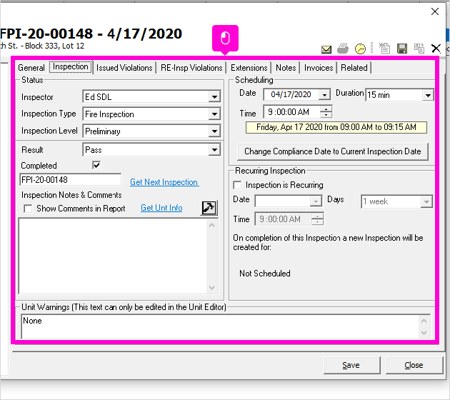Screen dimensions: 450x400
Task: Click the printer icon in toolbar
Action: 343,49
